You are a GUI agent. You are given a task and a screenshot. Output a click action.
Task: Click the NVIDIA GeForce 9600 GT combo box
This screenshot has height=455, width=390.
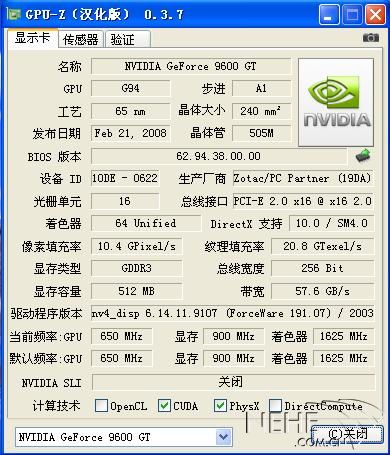124,437
